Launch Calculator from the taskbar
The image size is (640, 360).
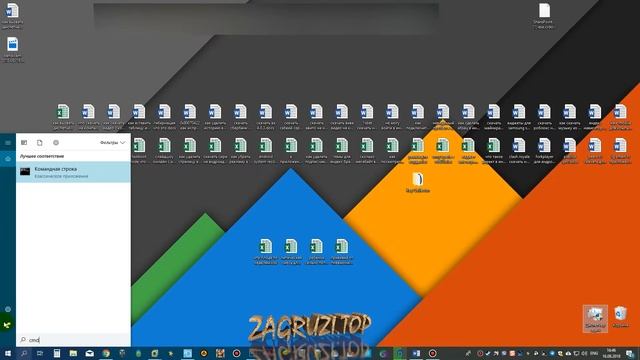[57, 353]
